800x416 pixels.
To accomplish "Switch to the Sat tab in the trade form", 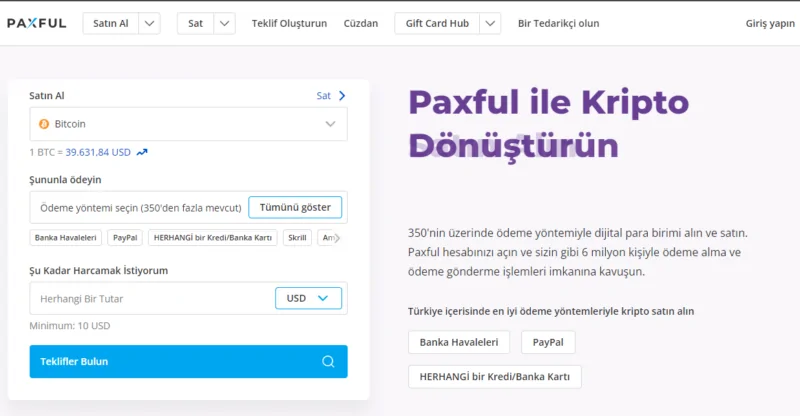I will pyautogui.click(x=323, y=95).
